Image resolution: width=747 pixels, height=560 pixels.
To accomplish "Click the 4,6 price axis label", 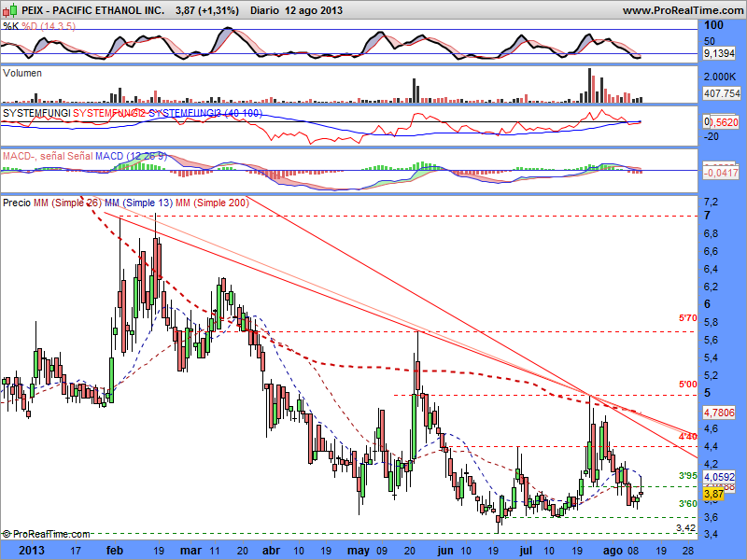I will 711,429.
